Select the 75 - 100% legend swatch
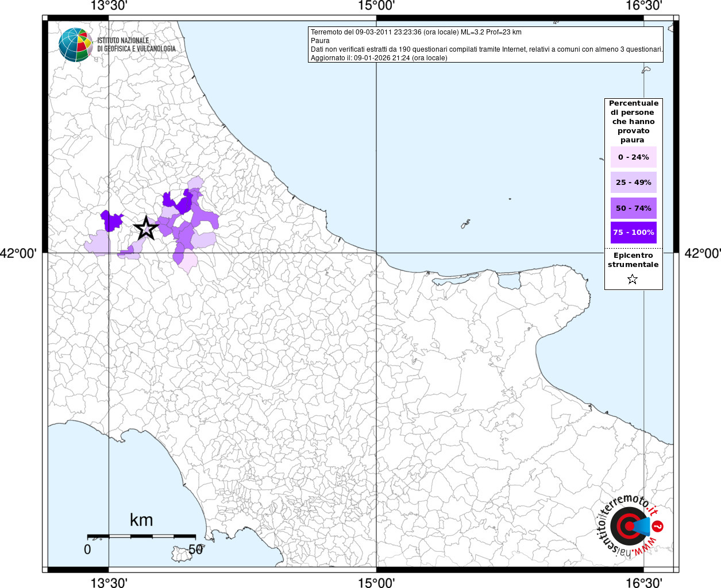Screen dimensions: 721x588 pos(633,233)
